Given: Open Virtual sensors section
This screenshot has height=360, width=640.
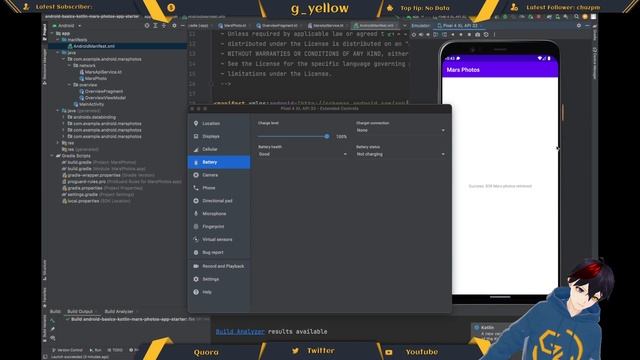Looking at the screenshot, I should (x=219, y=240).
